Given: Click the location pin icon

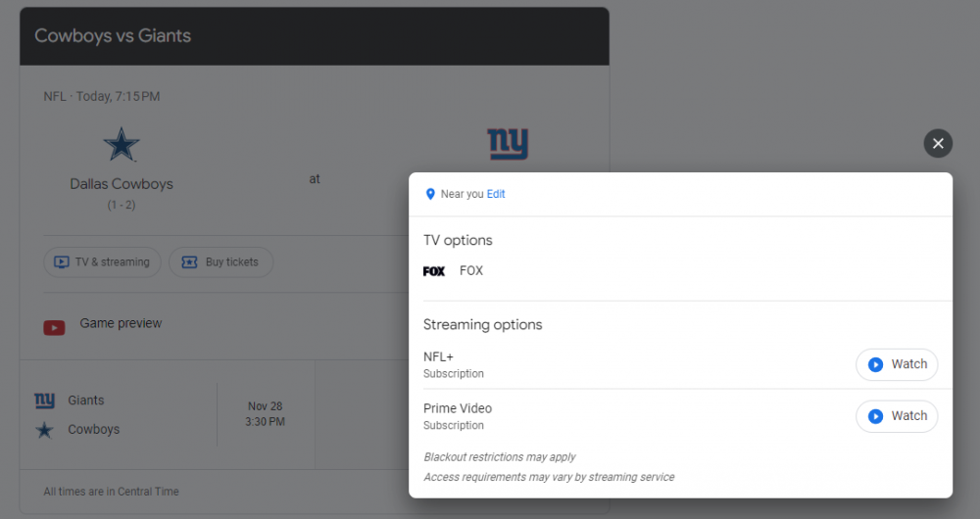Looking at the screenshot, I should point(429,194).
